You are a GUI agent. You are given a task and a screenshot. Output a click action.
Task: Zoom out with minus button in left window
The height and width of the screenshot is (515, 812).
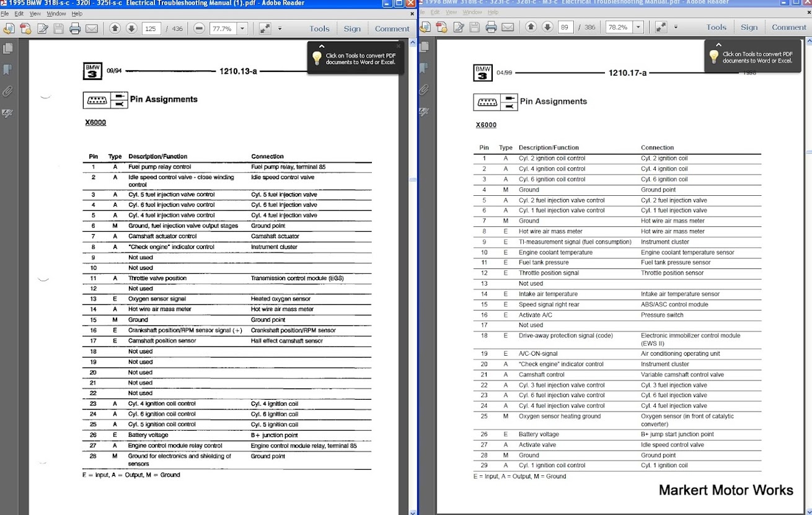point(199,28)
